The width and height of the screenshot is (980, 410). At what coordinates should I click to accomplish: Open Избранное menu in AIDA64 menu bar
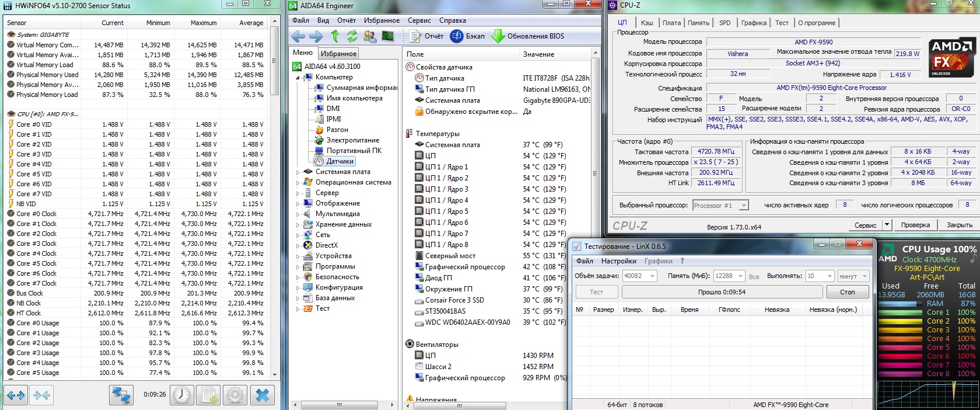point(381,20)
